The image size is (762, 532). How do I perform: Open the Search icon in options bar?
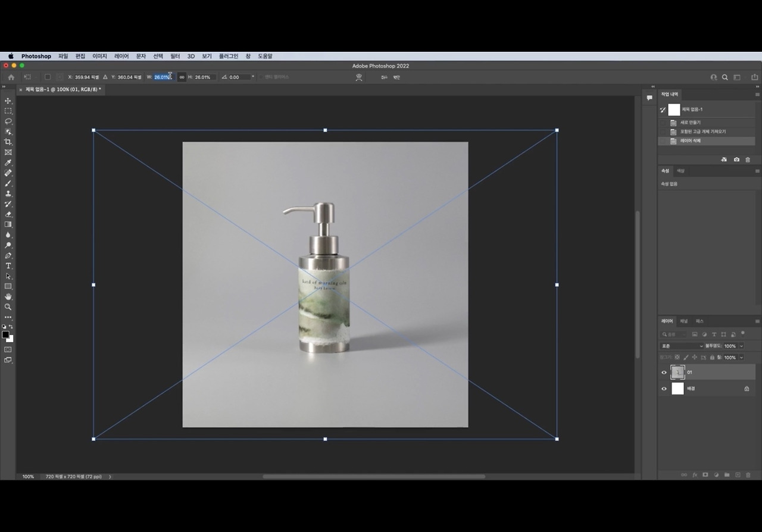(x=725, y=77)
